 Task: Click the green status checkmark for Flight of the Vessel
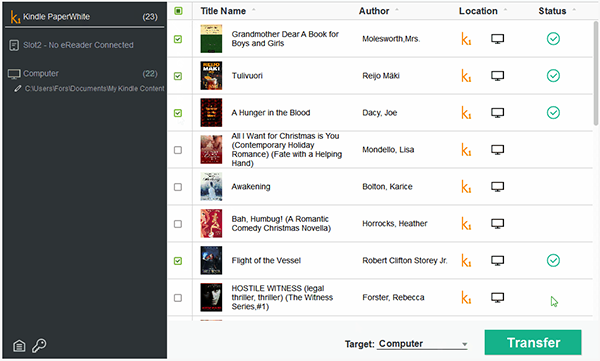coord(553,260)
